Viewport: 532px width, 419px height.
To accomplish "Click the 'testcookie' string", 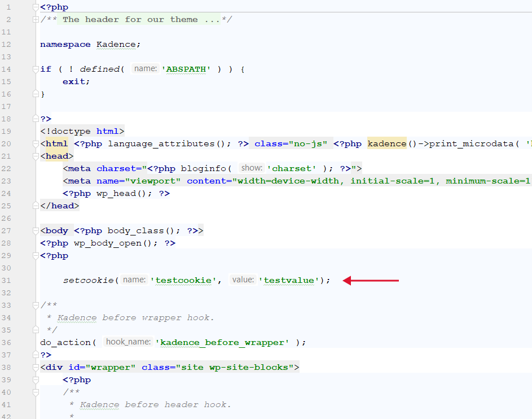I will [x=183, y=281].
